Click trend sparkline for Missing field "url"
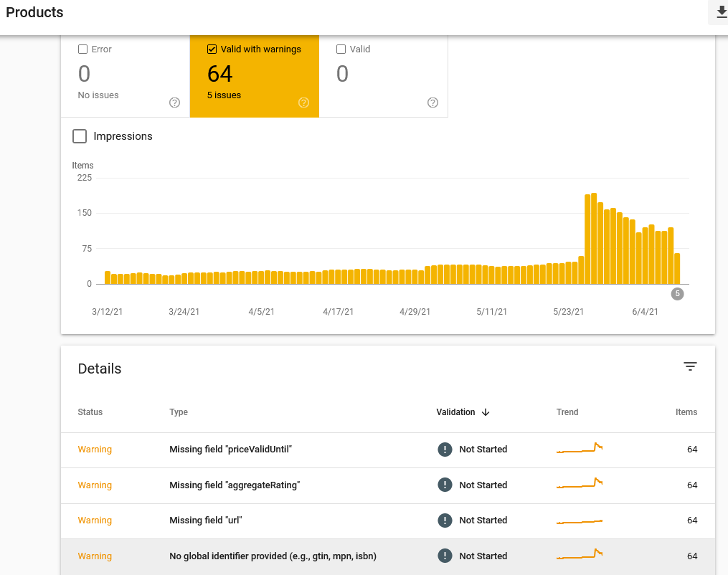The image size is (728, 575). pos(580,521)
